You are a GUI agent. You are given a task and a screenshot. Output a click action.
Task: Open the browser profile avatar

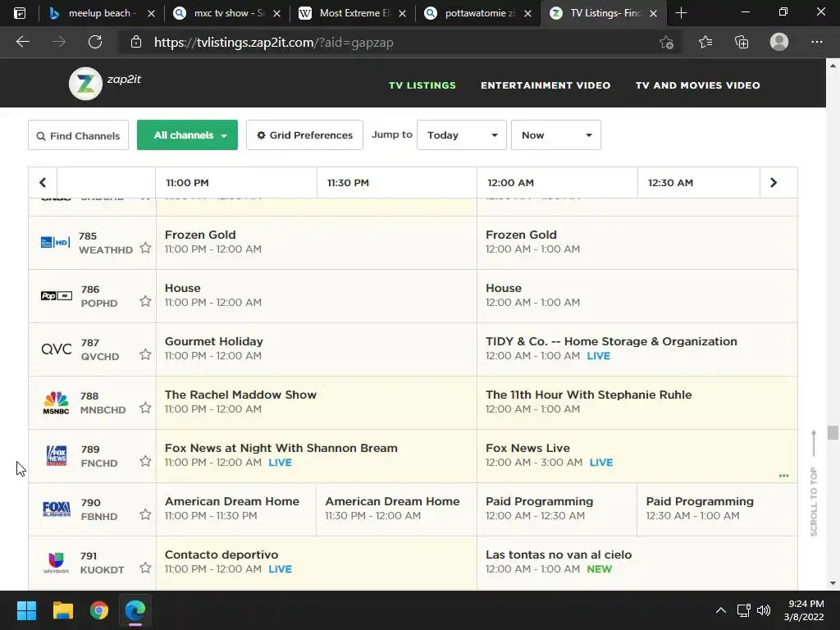tap(779, 42)
